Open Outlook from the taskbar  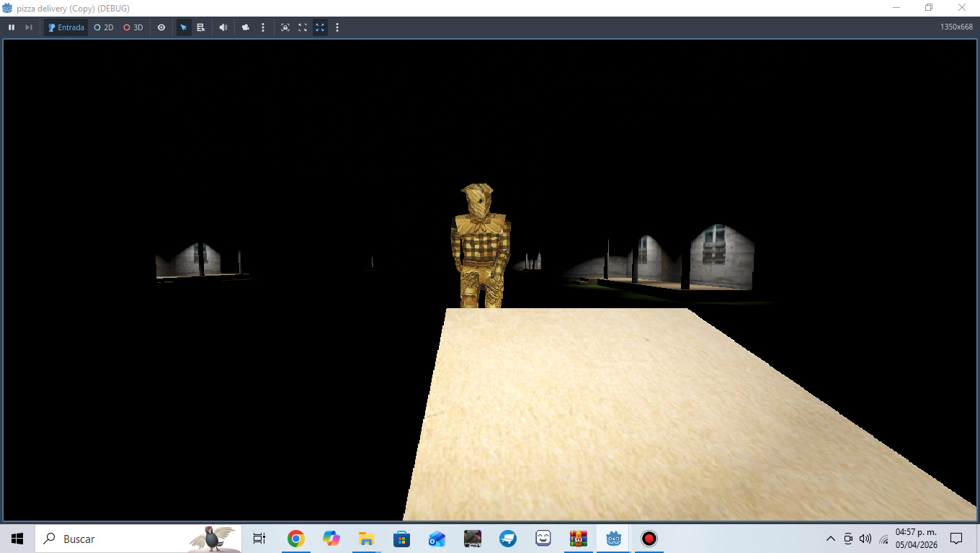(437, 539)
